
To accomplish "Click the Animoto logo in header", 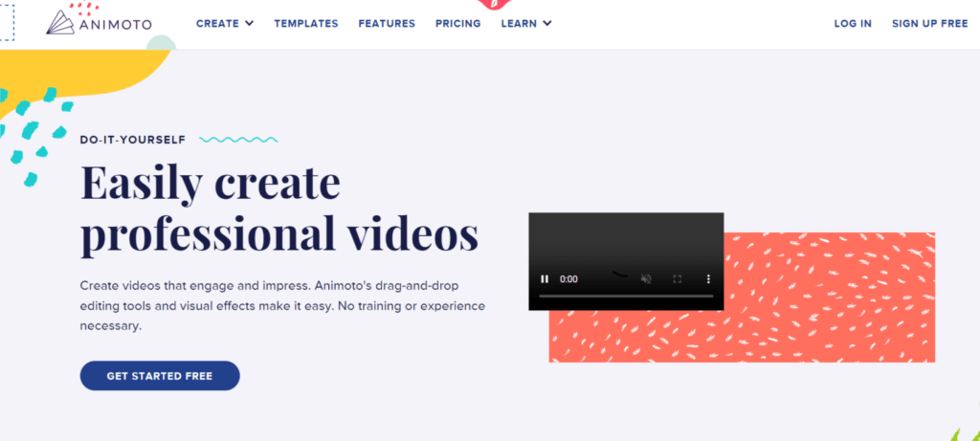I will click(x=99, y=23).
